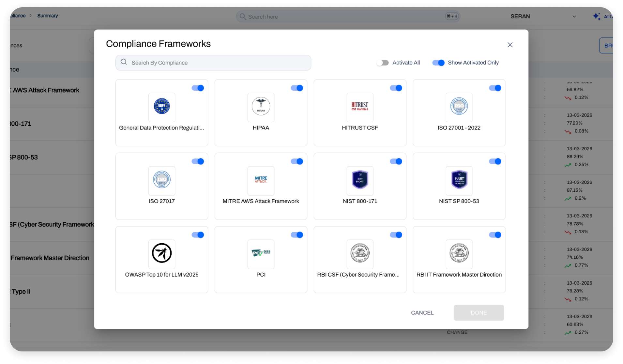This screenshot has width=623, height=364.
Task: Click OWASP Top 10 for LLM v2025 label
Action: [162, 275]
